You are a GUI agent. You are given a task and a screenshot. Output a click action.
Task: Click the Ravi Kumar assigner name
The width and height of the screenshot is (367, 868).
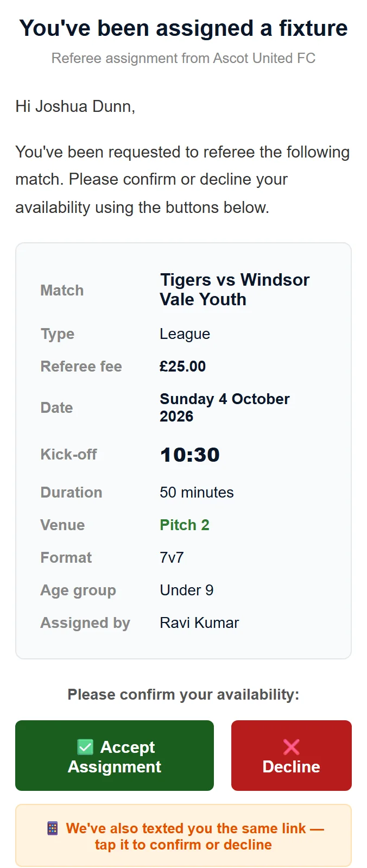[199, 622]
